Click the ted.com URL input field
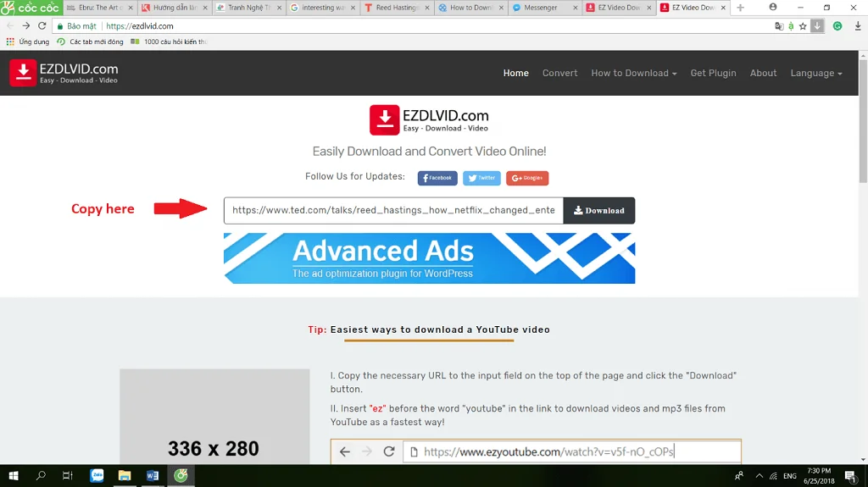868x487 pixels. (393, 211)
